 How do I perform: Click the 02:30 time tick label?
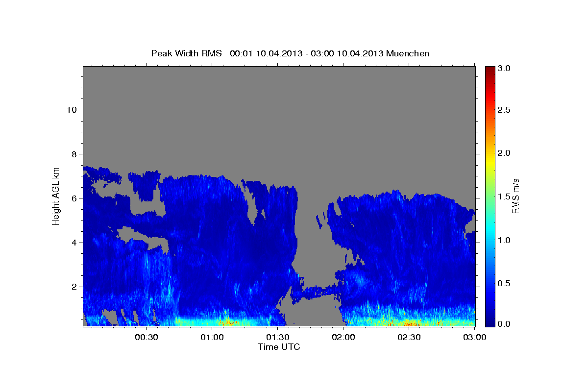point(409,337)
